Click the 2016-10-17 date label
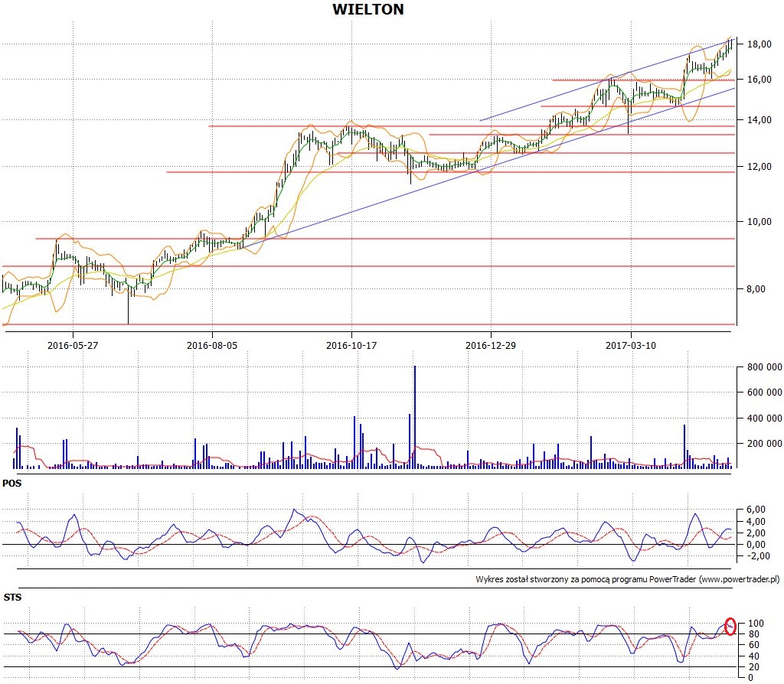The height and width of the screenshot is (684, 784). (x=351, y=345)
